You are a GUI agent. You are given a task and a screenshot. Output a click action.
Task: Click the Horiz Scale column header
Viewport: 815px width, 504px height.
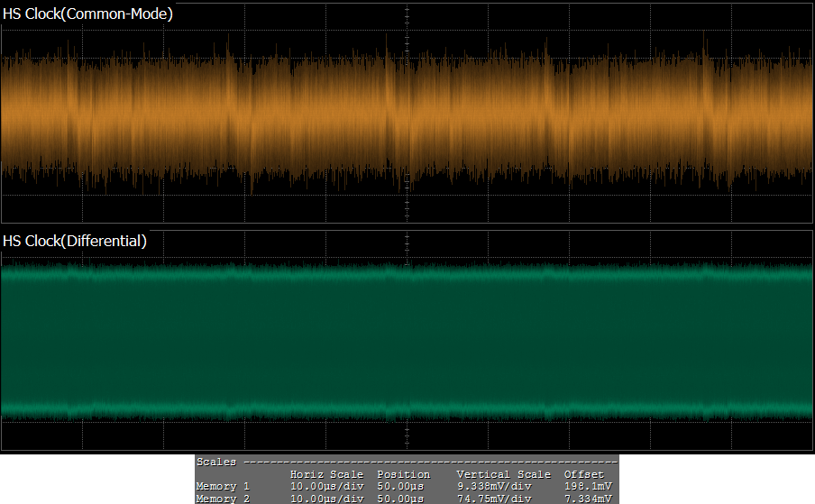pos(326,474)
